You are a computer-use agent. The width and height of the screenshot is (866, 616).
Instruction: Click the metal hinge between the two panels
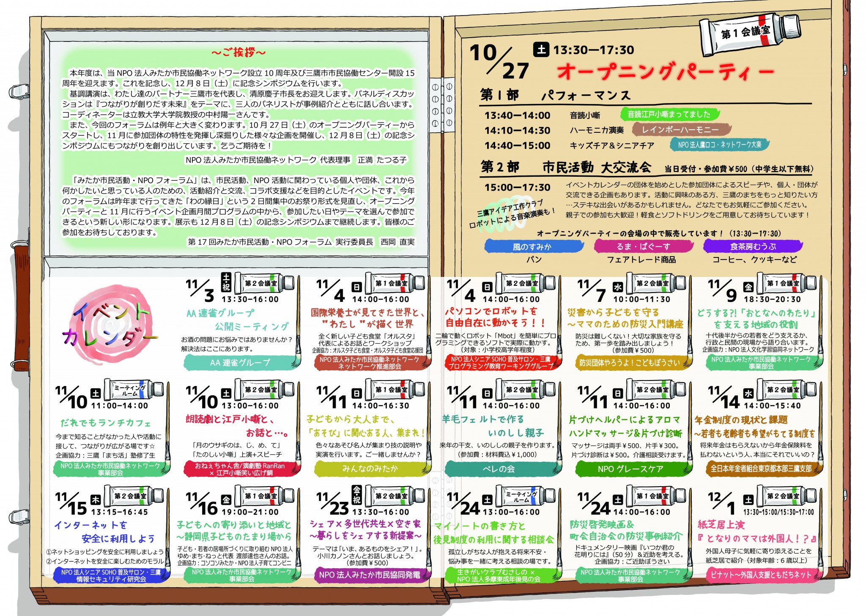(x=442, y=104)
